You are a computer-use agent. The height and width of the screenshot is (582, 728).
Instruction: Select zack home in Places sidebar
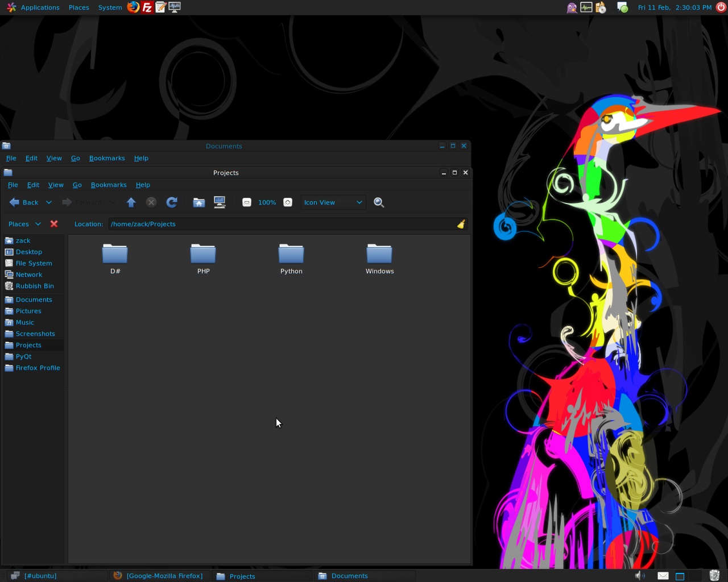click(33, 240)
